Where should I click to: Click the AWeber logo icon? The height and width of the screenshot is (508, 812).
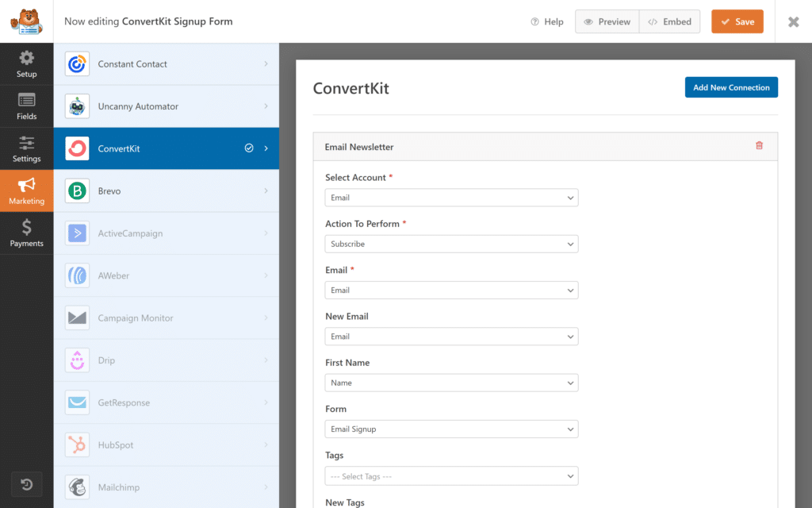[x=77, y=275]
